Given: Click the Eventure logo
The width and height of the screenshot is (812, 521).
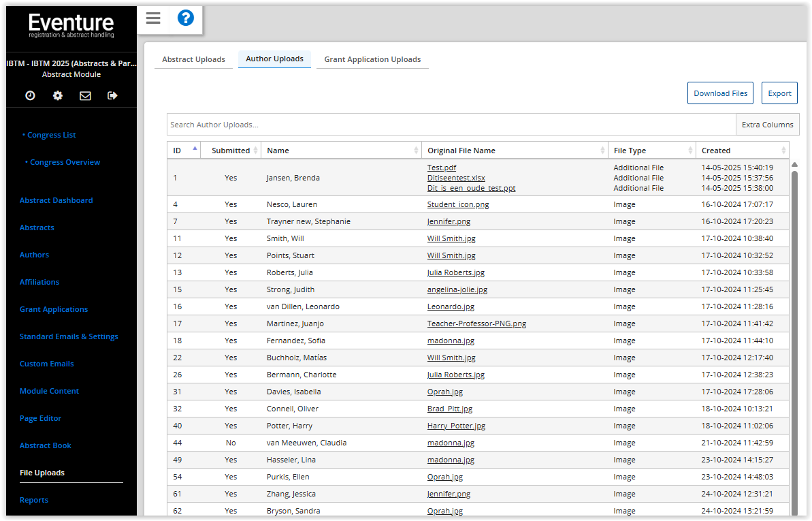Looking at the screenshot, I should click(71, 26).
